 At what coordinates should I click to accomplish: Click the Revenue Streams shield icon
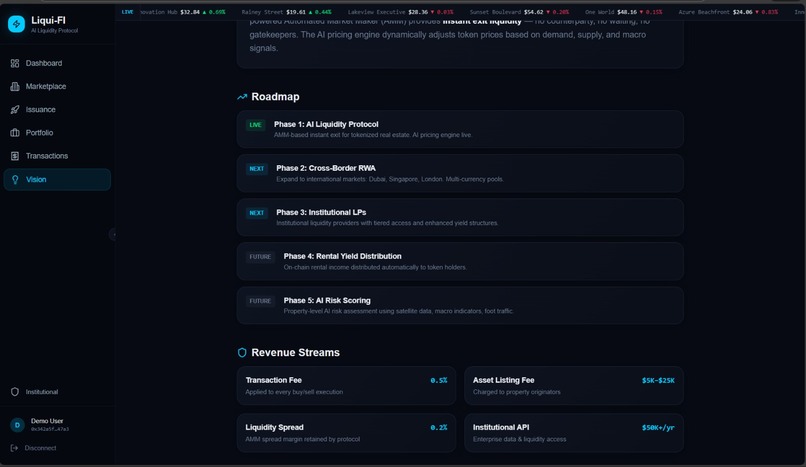pyautogui.click(x=242, y=352)
